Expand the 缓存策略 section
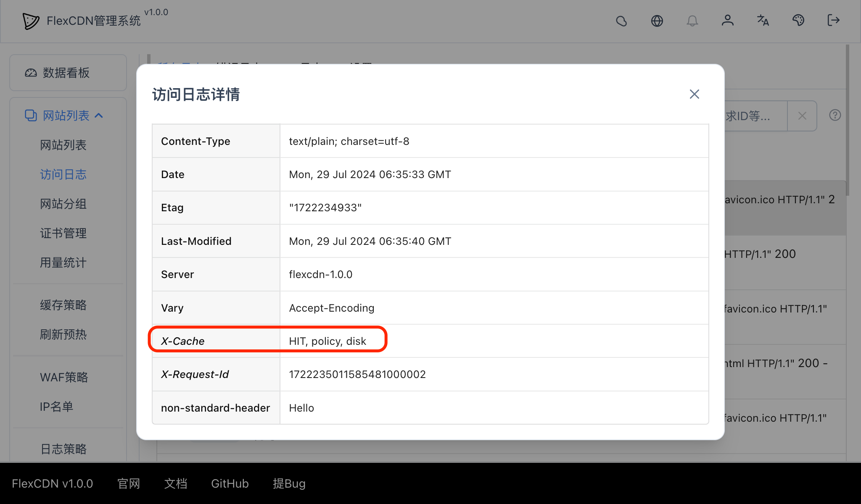 pos(63,305)
